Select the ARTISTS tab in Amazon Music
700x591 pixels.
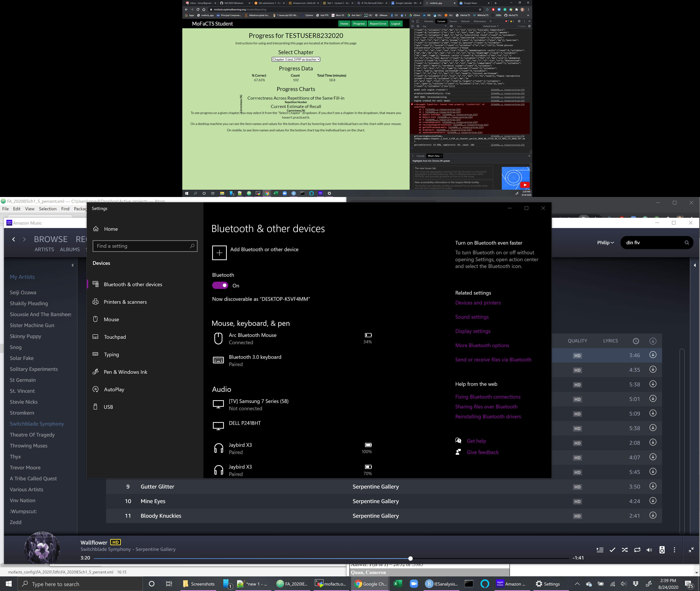point(44,249)
